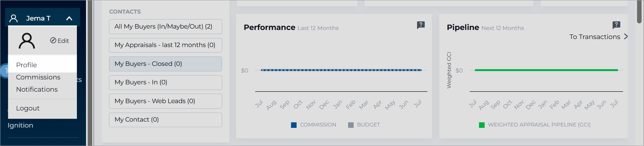Viewport: 644px width, 146px height.
Task: Open Ignition in the sidebar
Action: (21, 125)
